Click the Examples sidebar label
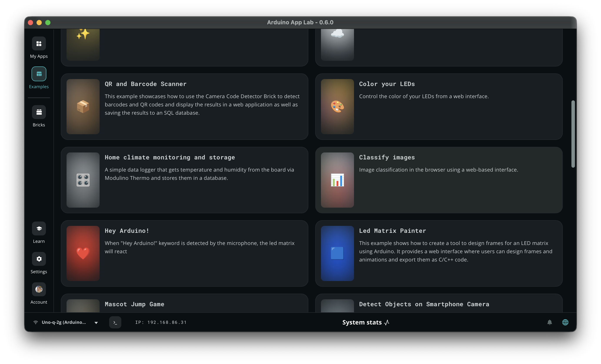Image resolution: width=601 pixels, height=364 pixels. click(39, 86)
